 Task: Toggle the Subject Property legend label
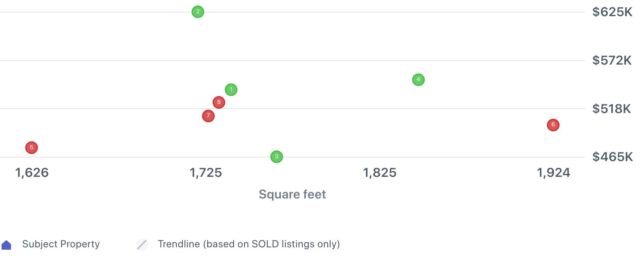61,244
